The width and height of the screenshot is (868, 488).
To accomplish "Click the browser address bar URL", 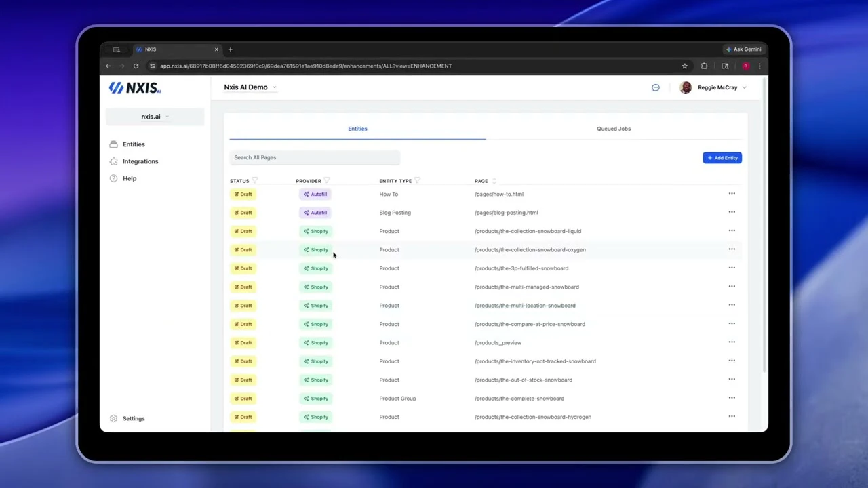I will click(306, 66).
